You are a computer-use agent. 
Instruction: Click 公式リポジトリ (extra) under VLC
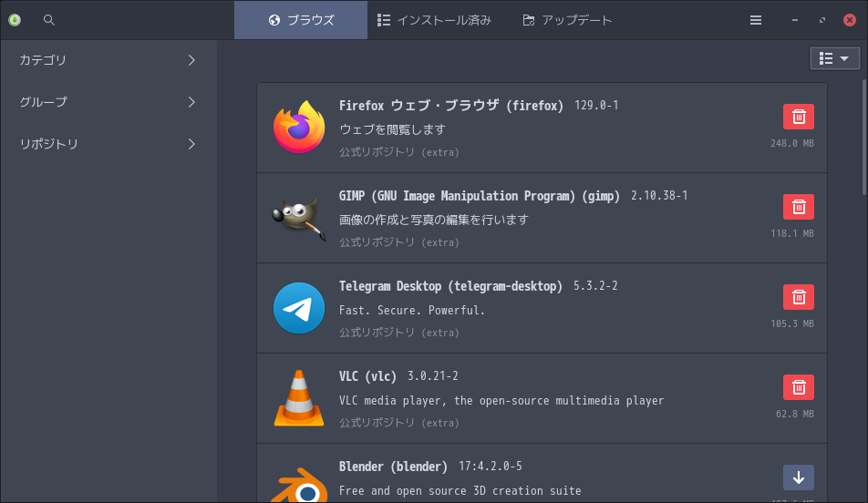tap(399, 423)
